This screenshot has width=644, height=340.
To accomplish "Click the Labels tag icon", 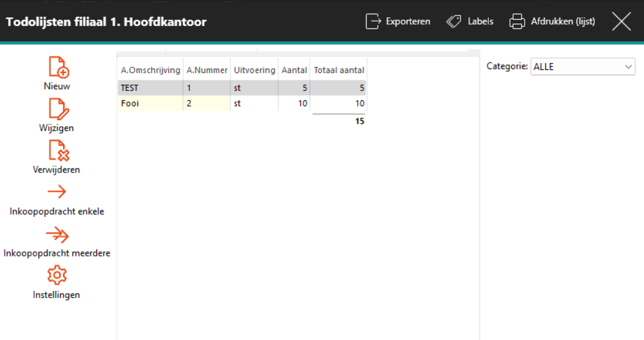I will (x=454, y=22).
